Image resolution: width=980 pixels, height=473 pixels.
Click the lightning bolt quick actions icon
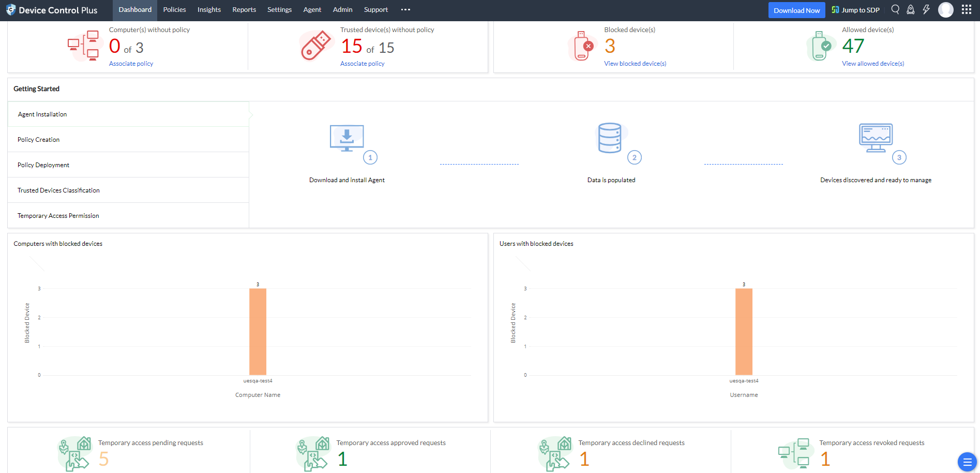pos(926,10)
